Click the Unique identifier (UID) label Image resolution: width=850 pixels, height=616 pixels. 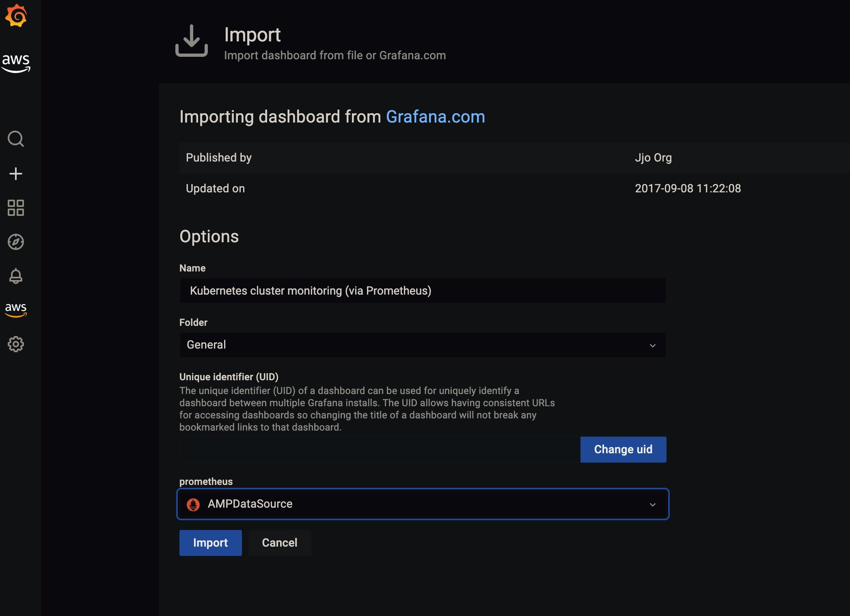[x=229, y=377]
